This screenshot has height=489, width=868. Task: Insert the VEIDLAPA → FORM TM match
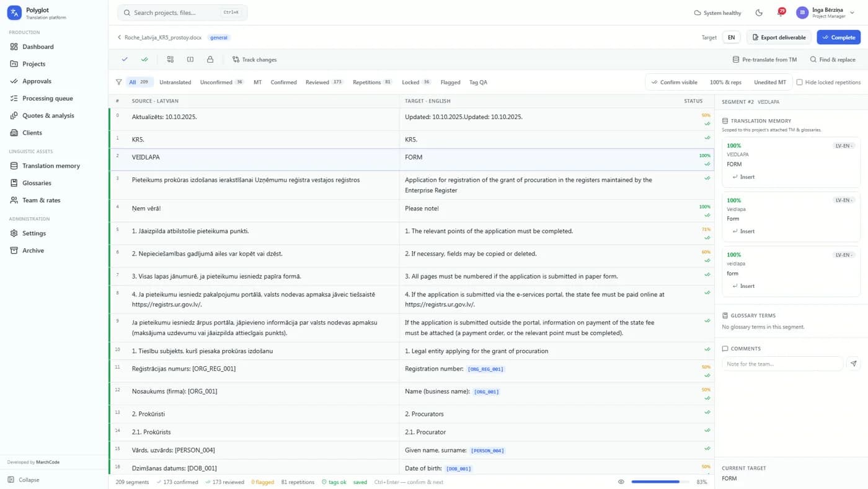click(743, 177)
